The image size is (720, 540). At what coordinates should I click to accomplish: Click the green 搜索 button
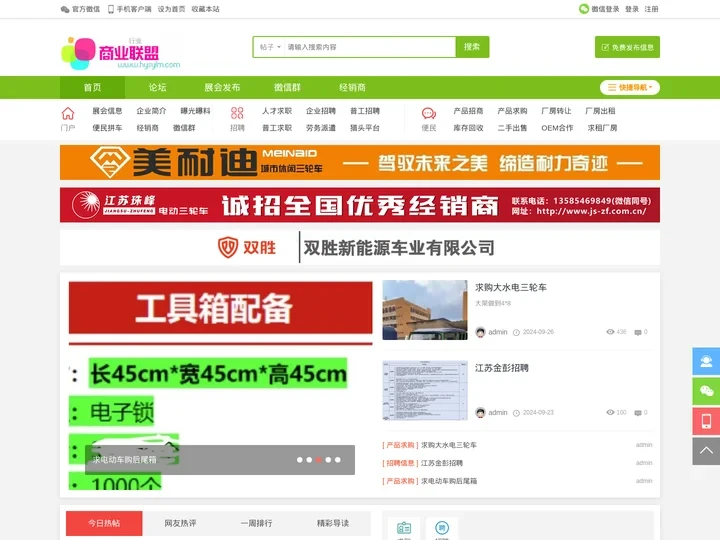pyautogui.click(x=472, y=47)
